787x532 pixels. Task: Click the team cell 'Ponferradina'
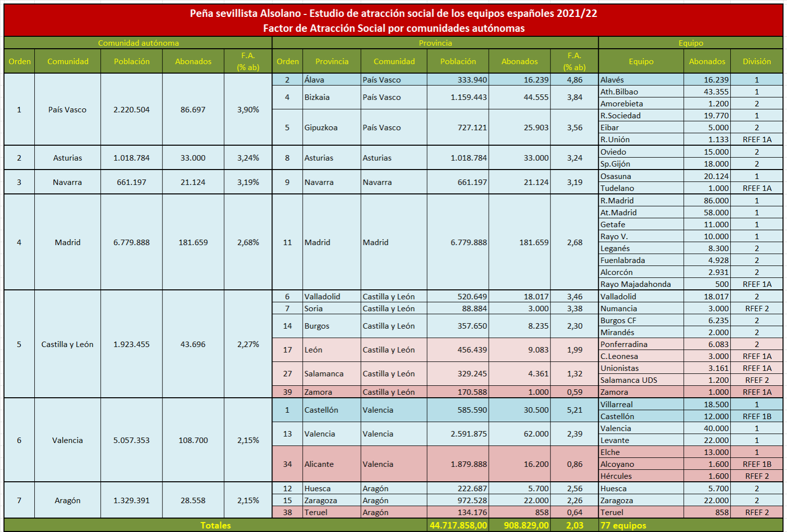pyautogui.click(x=641, y=344)
